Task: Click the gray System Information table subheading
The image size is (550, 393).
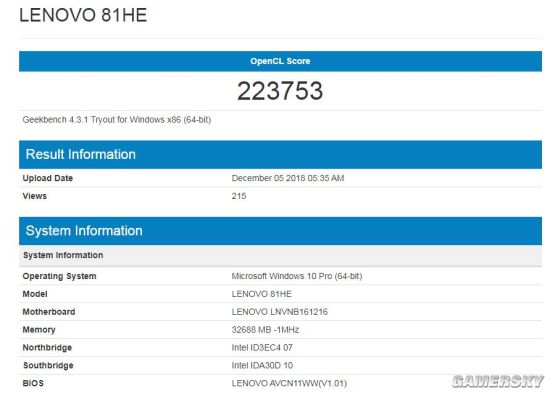Action: click(280, 255)
